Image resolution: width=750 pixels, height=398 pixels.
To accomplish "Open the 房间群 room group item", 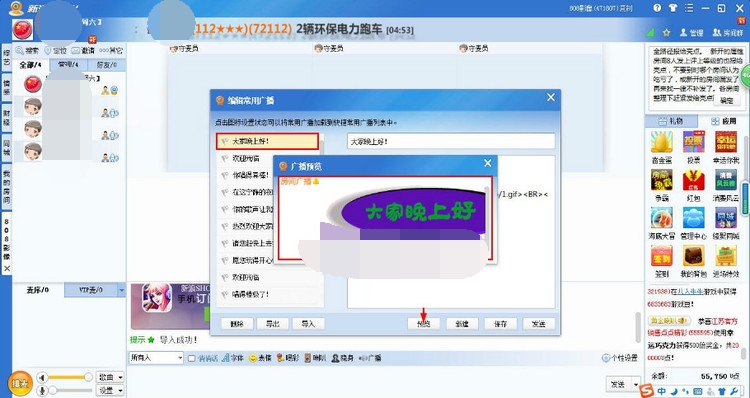I will pos(727,33).
